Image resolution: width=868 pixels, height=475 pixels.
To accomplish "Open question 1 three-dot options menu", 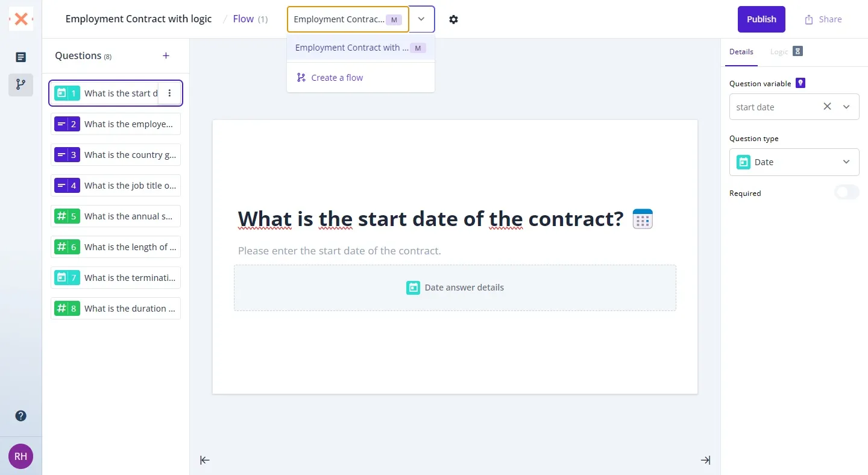I will click(x=169, y=93).
